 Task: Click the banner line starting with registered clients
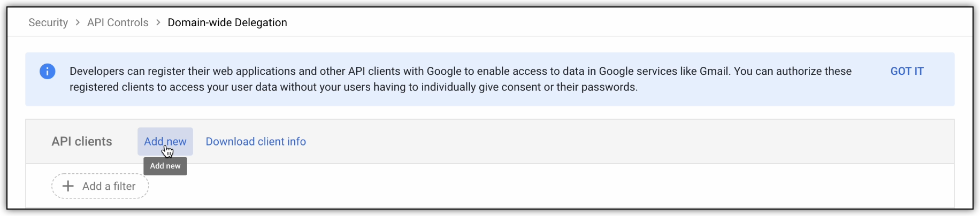(x=354, y=87)
